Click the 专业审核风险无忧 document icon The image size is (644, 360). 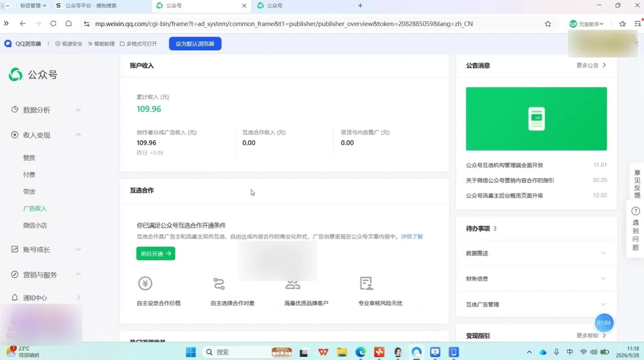coord(366,283)
